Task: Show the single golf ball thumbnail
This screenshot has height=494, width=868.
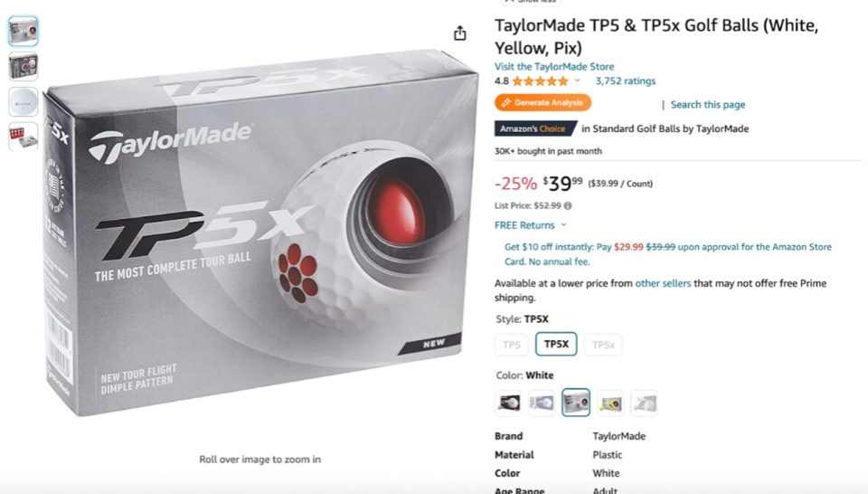Action: pyautogui.click(x=24, y=102)
